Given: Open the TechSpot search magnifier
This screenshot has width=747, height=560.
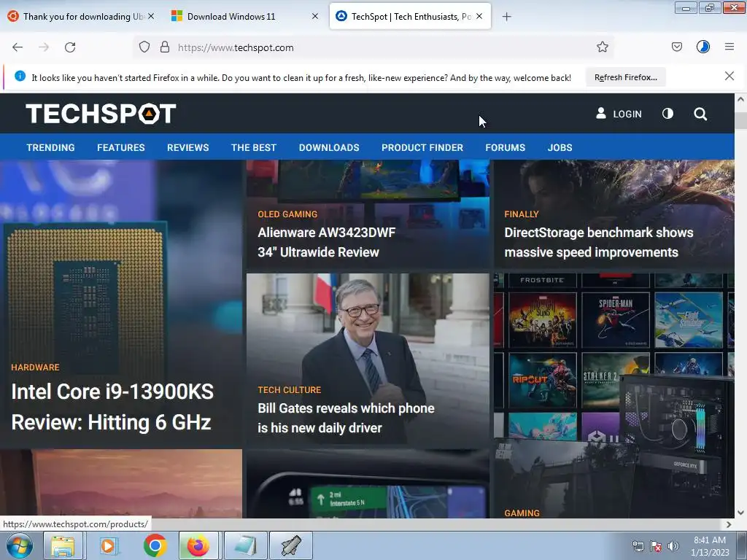Looking at the screenshot, I should [700, 114].
